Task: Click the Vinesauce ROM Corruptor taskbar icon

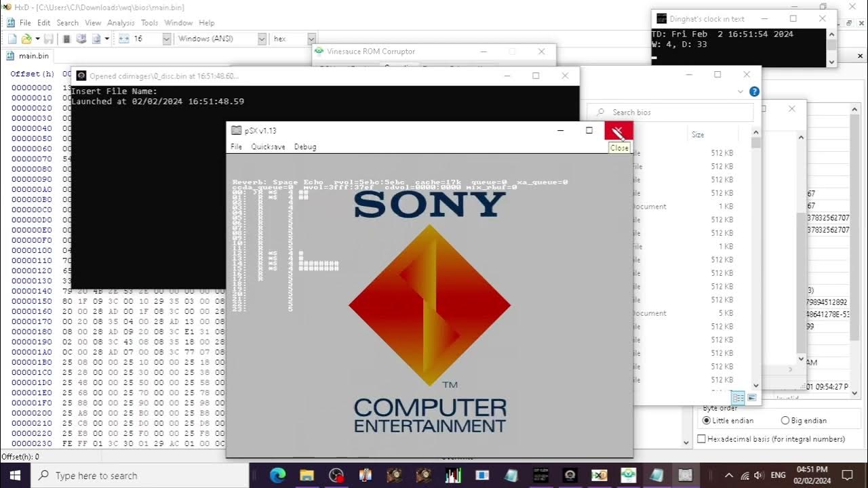Action: pos(629,476)
